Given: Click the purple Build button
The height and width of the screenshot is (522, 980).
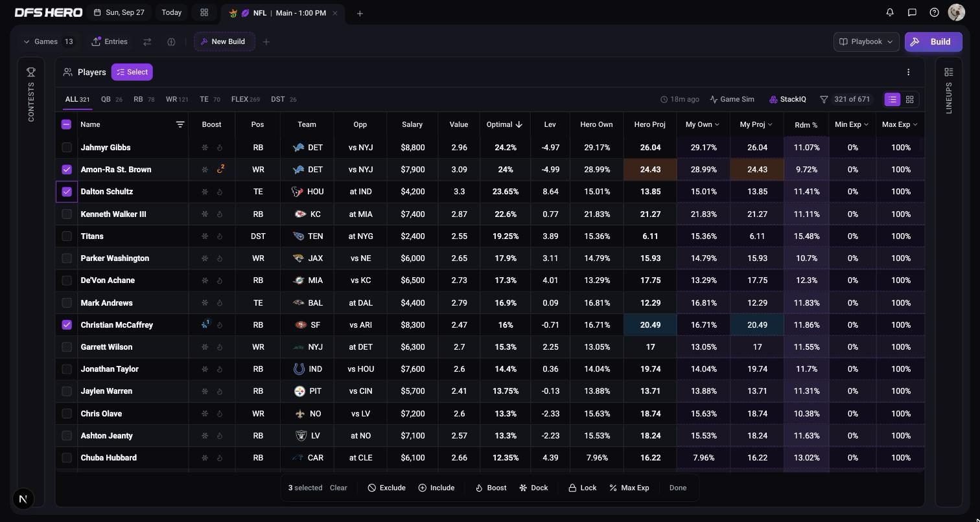Looking at the screenshot, I should (x=933, y=41).
